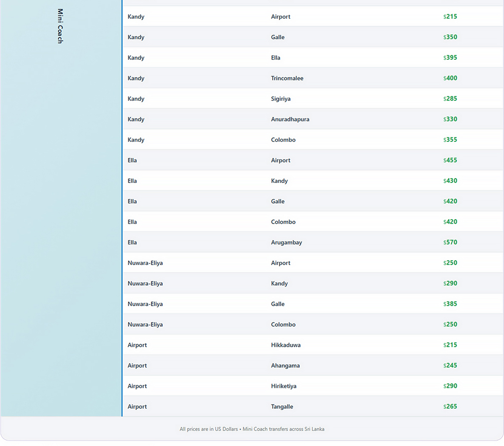Click the Tangalle destination cell
Viewport: 504px width, 446px height.
tap(282, 406)
